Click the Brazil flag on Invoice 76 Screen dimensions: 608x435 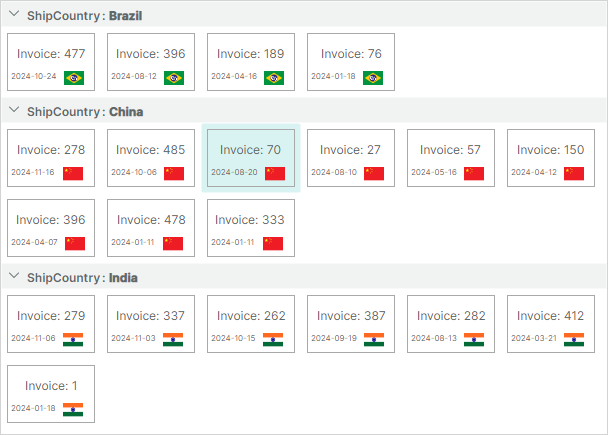point(373,78)
